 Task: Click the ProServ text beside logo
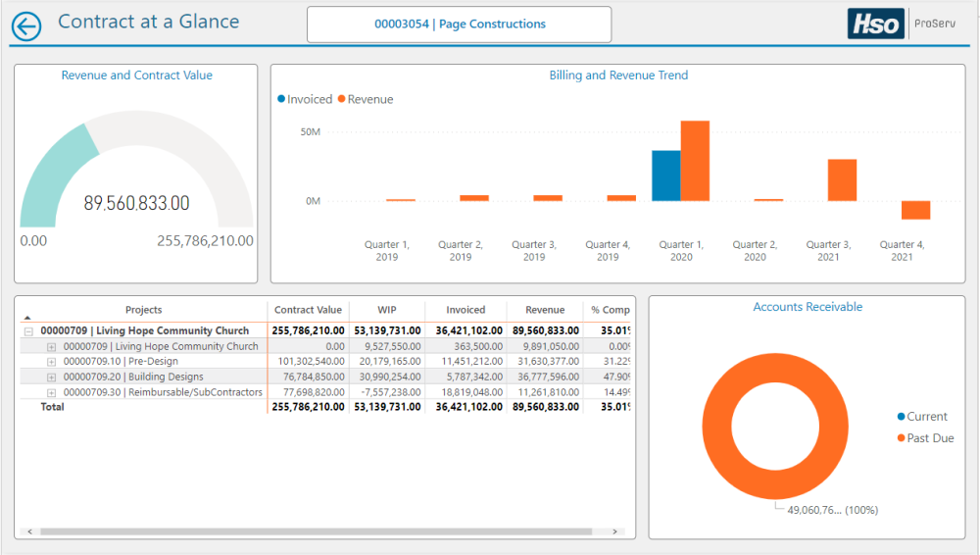(935, 24)
